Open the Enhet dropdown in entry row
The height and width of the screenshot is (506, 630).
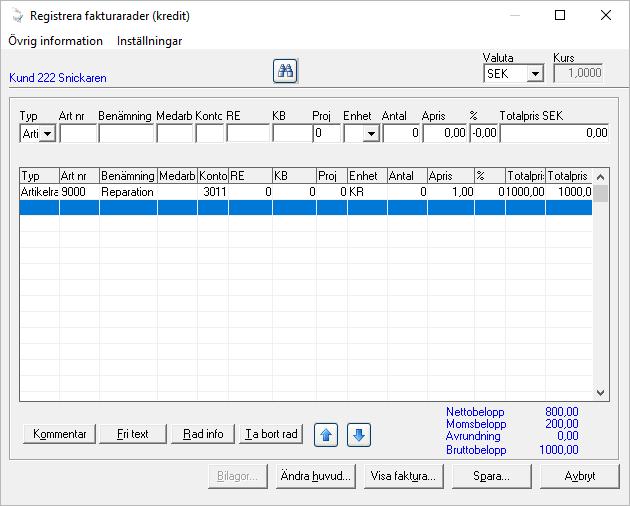coord(371,133)
